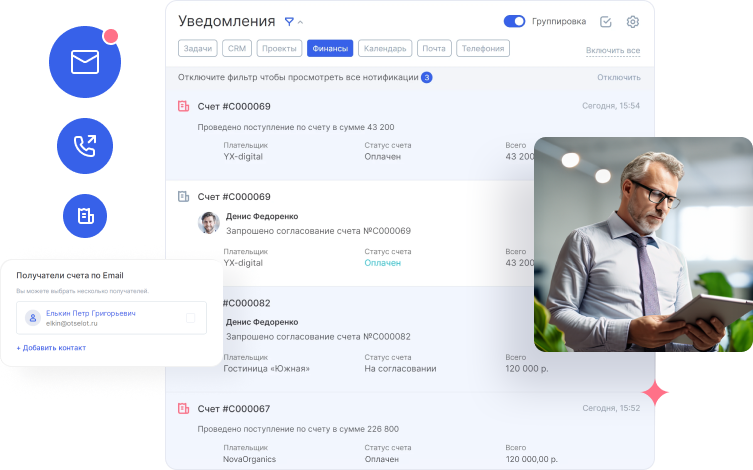Expand the chevron next to the filter icon

(301, 22)
